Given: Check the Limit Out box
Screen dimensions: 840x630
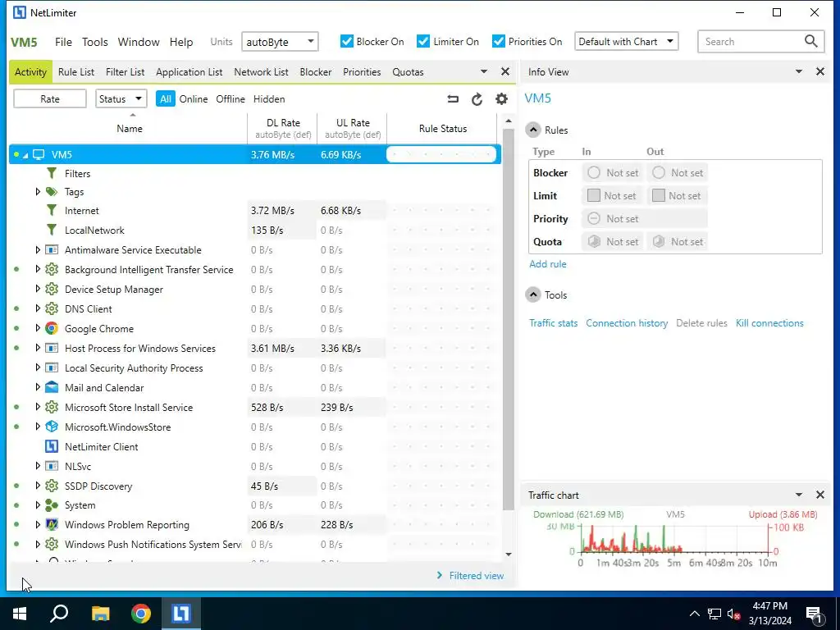Looking at the screenshot, I should 659,195.
